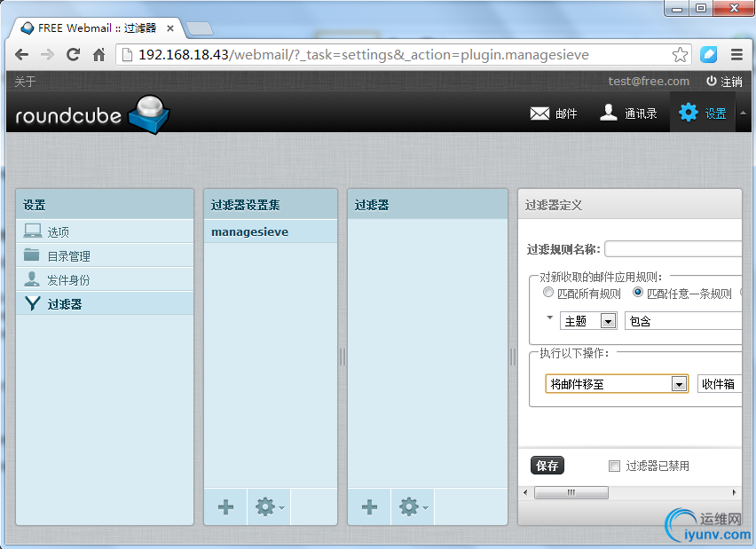
Task: Click the scrollbar left arrow
Action: (x=525, y=492)
